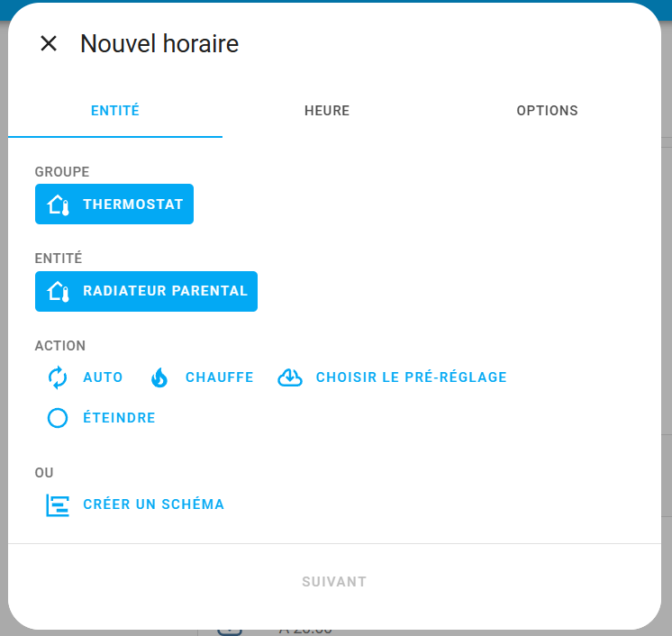Click the Éteindre circle icon
Screen dimensions: 672x636
(58, 418)
